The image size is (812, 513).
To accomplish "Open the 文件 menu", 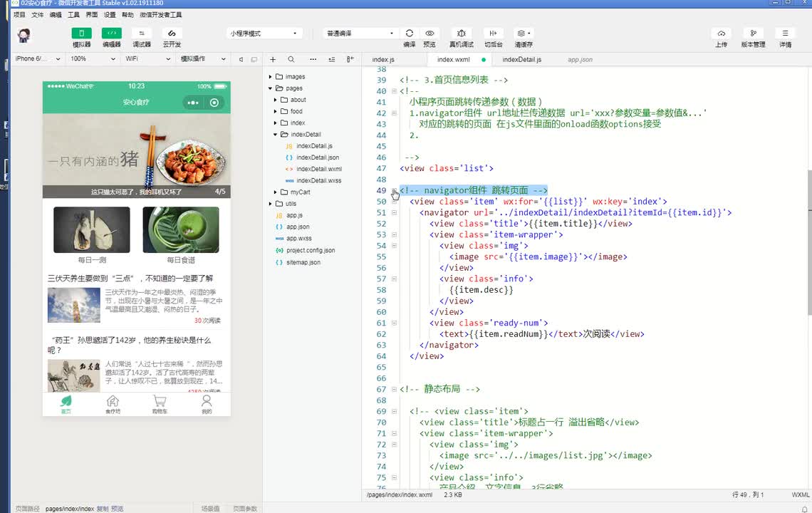I will click(x=37, y=14).
